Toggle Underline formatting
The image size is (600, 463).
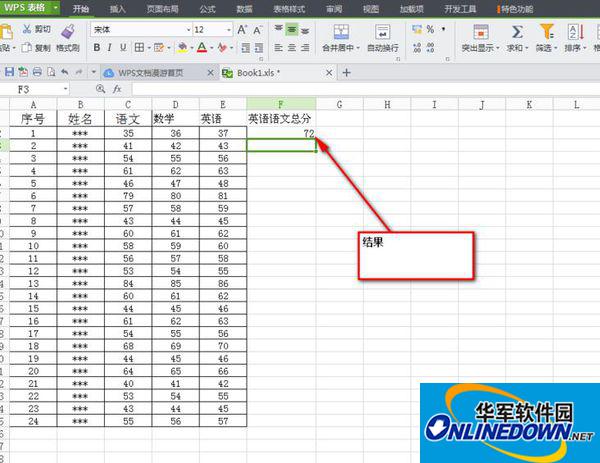pyautogui.click(x=123, y=47)
